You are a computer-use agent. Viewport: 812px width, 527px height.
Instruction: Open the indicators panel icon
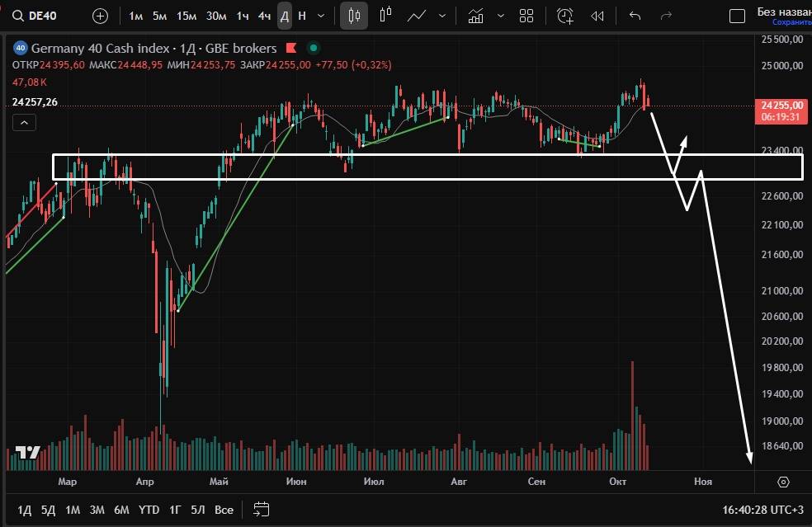coord(475,16)
